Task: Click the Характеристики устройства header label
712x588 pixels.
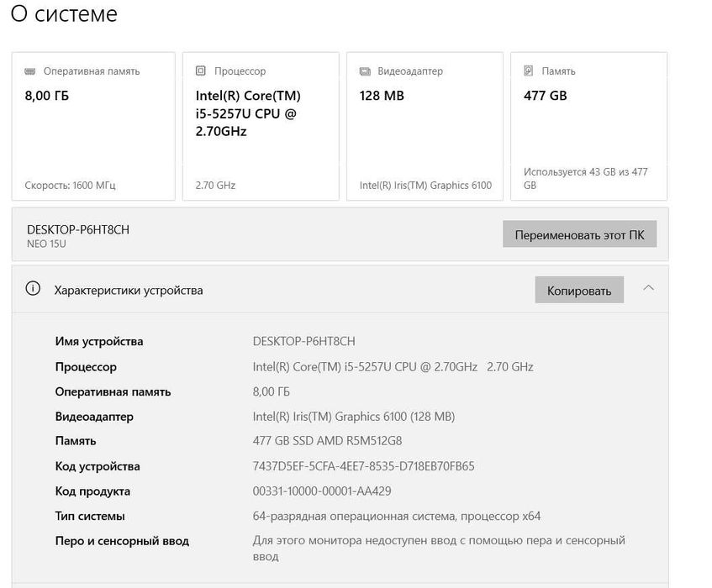Action: point(129,291)
